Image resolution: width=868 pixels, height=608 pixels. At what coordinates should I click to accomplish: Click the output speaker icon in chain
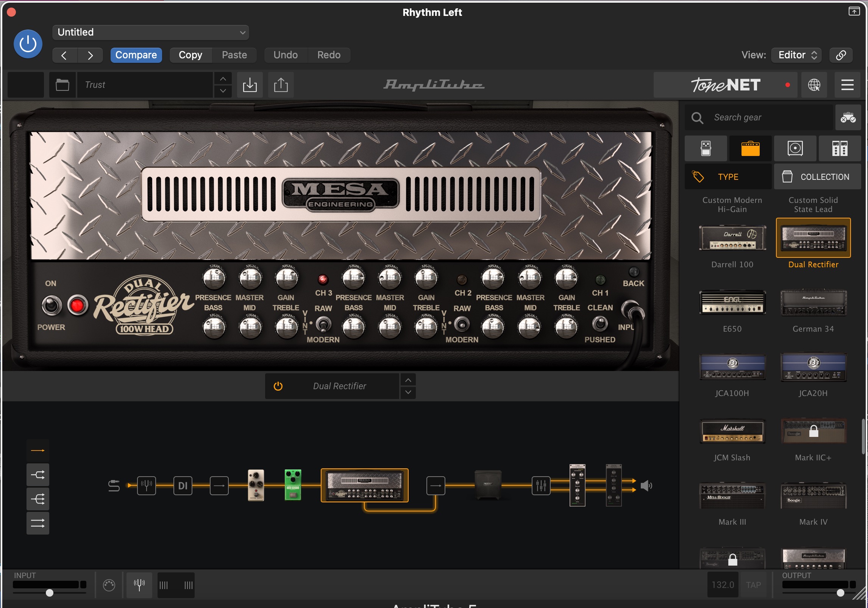646,485
